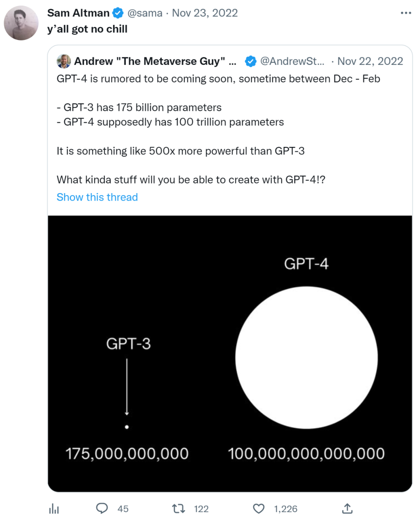Open the tweet analytics bar chart icon
Screen dimensions: 420x520
(54, 509)
